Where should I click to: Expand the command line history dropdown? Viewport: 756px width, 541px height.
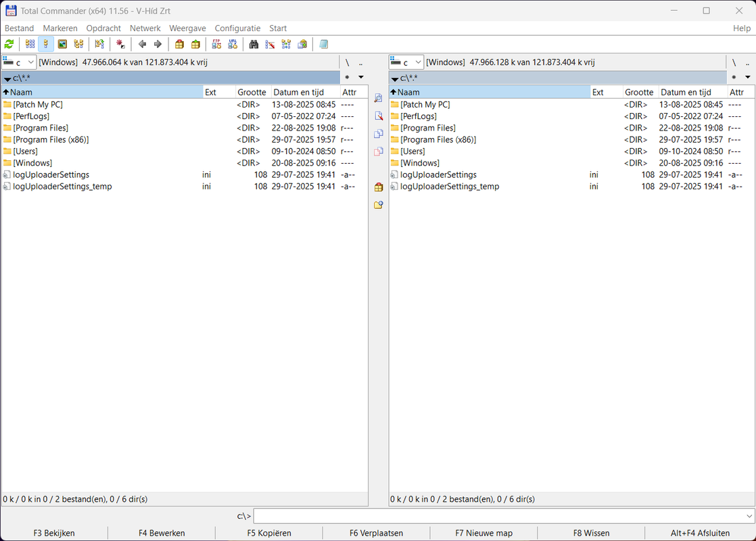[749, 516]
